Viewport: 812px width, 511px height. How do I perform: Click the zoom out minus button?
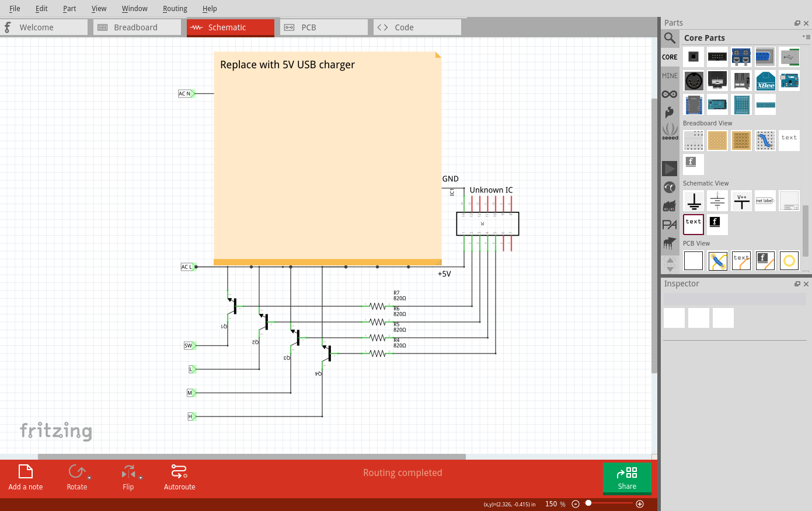coord(576,504)
